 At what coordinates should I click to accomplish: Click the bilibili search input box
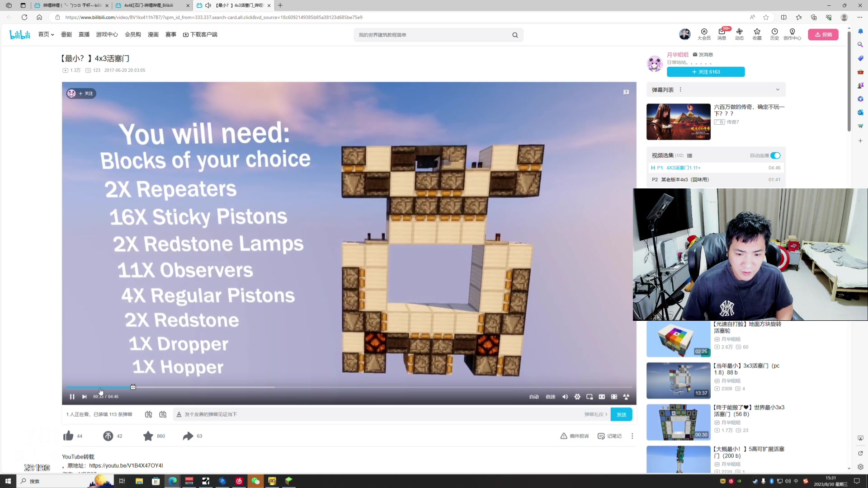point(432,35)
